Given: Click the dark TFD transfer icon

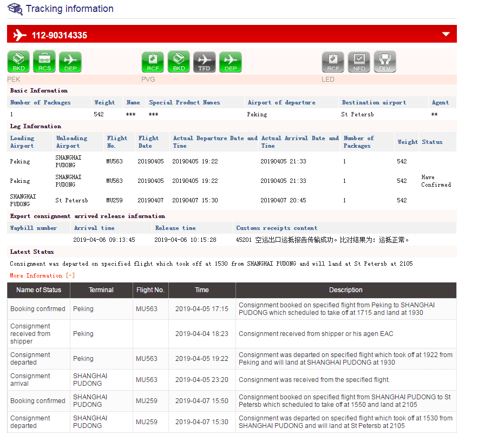Looking at the screenshot, I should point(205,62).
